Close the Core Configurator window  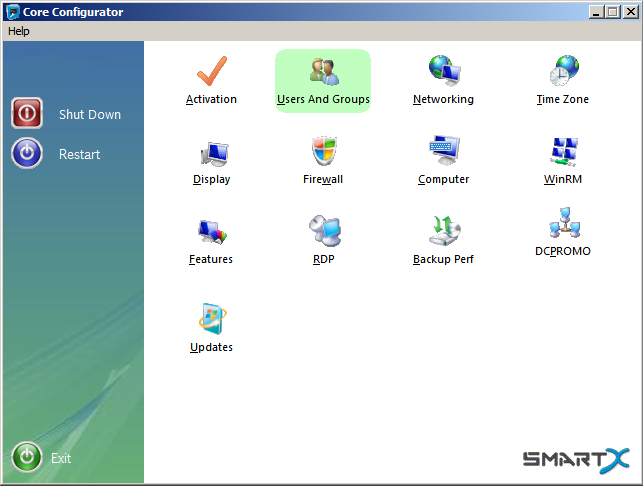(631, 12)
